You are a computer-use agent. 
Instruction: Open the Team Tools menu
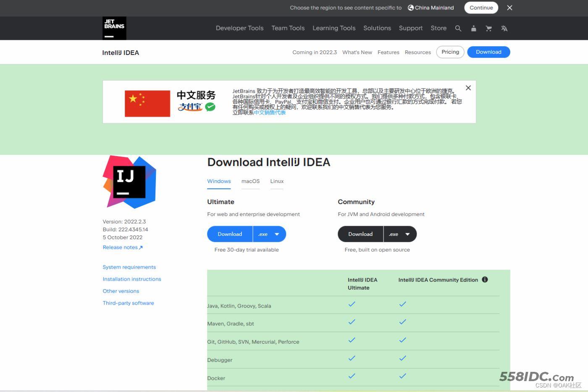pyautogui.click(x=288, y=28)
